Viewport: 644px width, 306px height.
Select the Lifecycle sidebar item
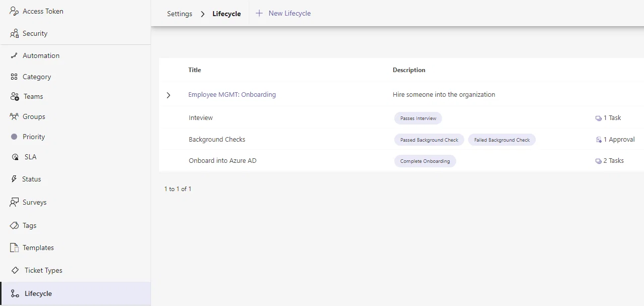75,293
